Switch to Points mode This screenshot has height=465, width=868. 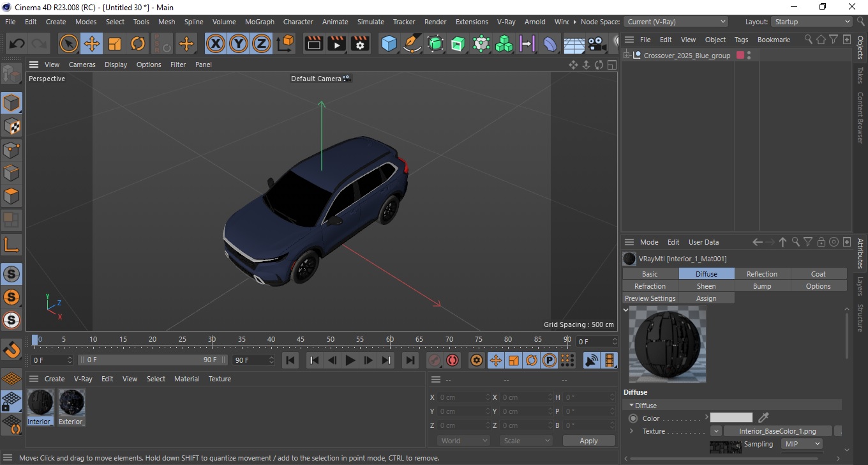click(x=11, y=150)
